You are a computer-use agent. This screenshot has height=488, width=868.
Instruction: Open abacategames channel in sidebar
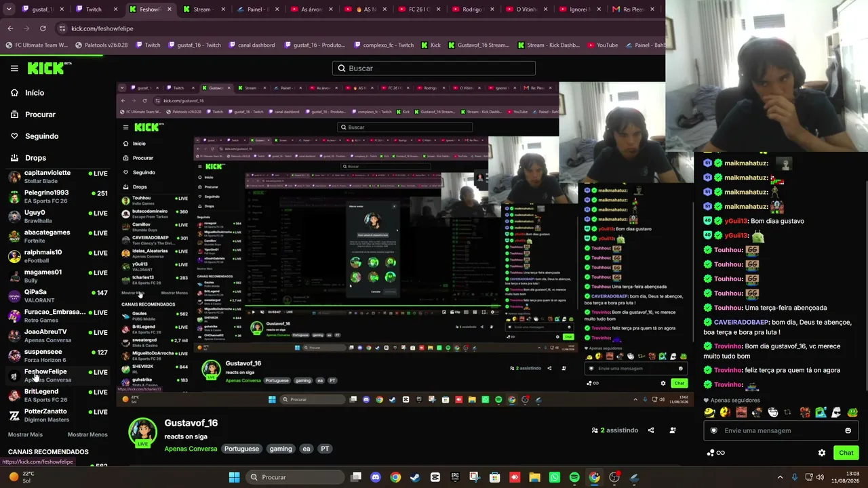(58, 237)
